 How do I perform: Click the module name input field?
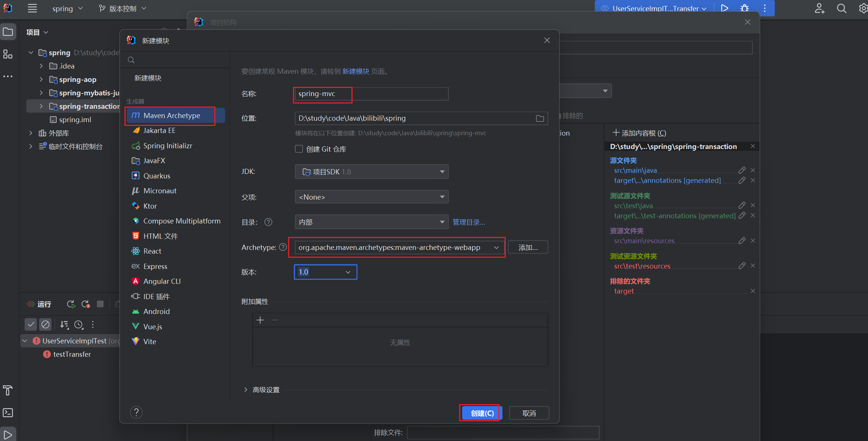tap(372, 94)
